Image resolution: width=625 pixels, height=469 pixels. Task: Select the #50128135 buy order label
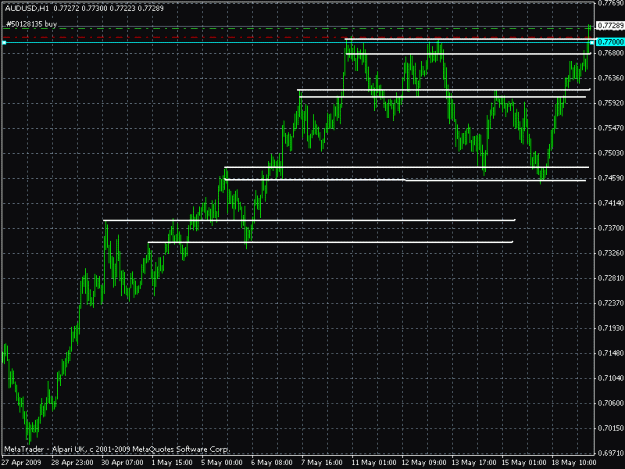coord(31,24)
